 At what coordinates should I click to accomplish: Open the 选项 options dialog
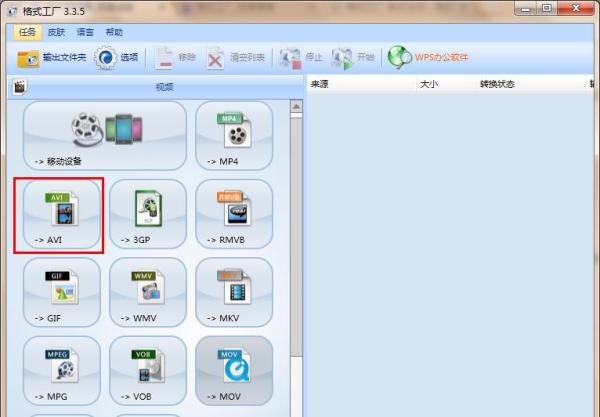[116, 58]
